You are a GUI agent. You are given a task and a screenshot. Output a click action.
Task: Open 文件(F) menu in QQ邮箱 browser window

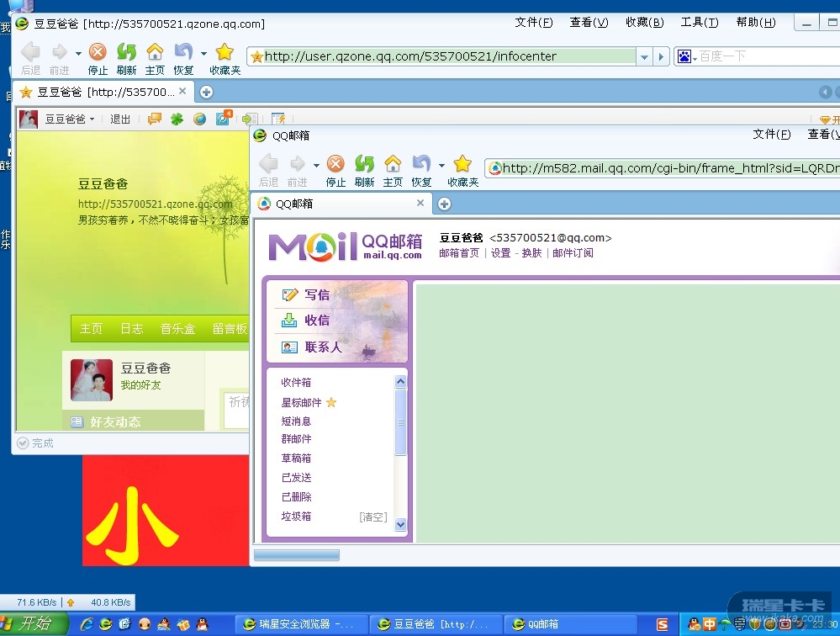pos(771,135)
